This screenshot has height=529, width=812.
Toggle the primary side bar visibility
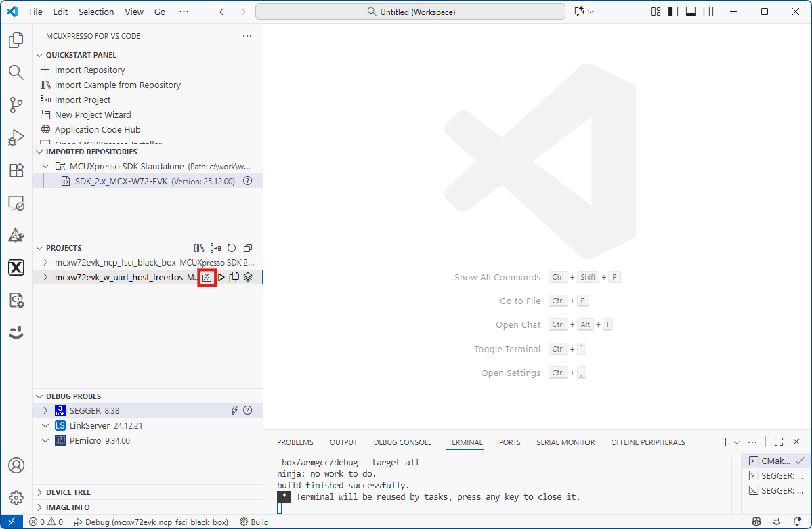pos(673,12)
